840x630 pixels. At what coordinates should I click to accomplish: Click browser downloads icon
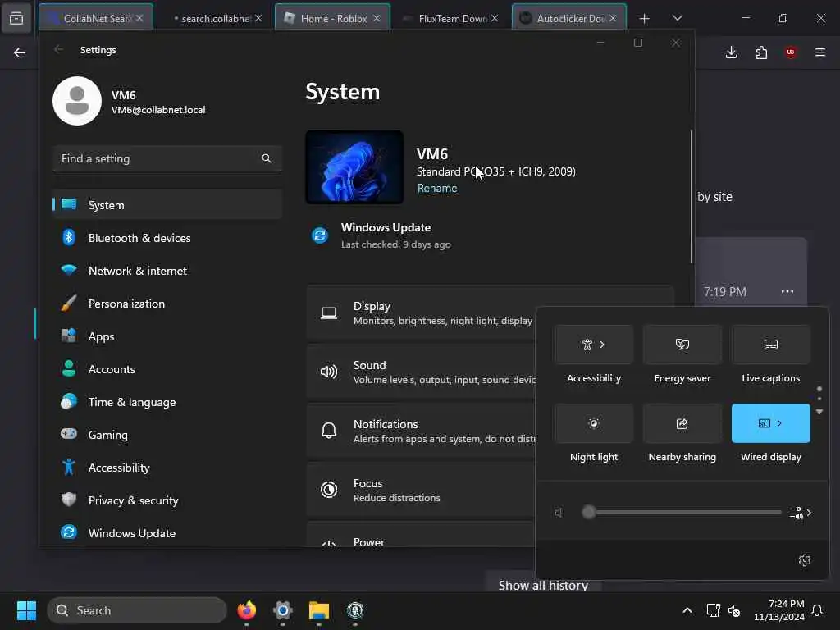pos(731,52)
